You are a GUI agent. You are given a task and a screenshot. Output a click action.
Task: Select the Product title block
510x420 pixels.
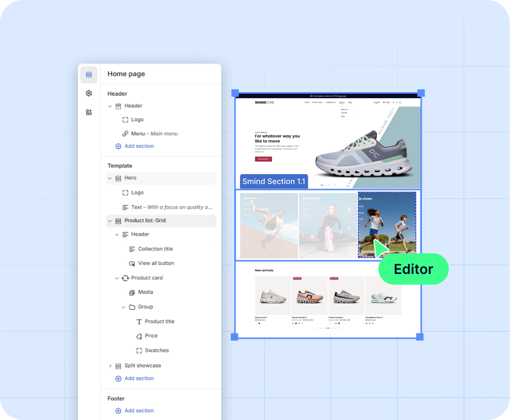159,322
